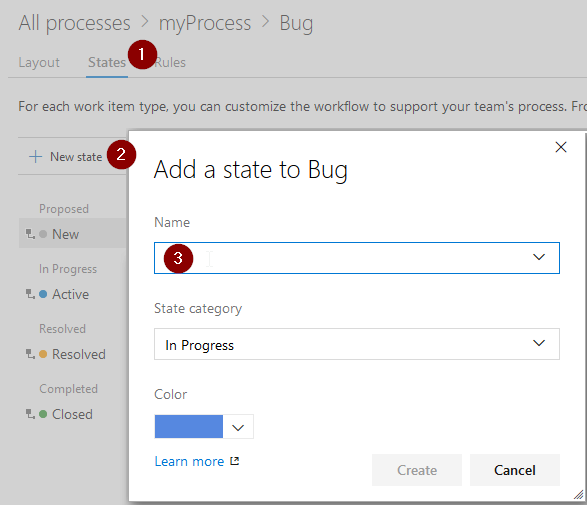Screen dimensions: 587x505
Task: Click the plus icon beside New state
Action: (x=35, y=156)
